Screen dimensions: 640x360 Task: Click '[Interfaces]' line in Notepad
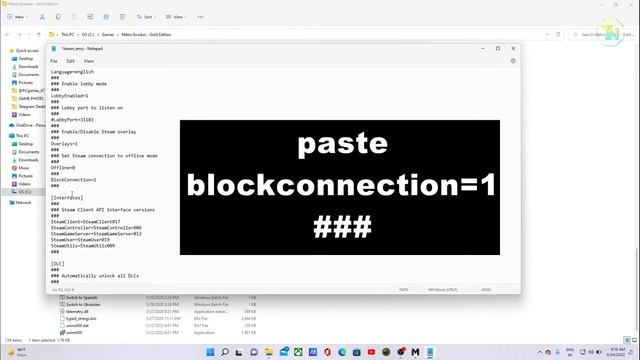pos(67,198)
